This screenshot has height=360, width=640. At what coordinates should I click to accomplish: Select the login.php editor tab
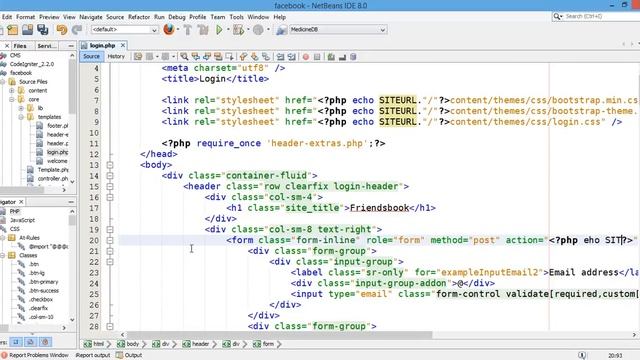[102, 46]
